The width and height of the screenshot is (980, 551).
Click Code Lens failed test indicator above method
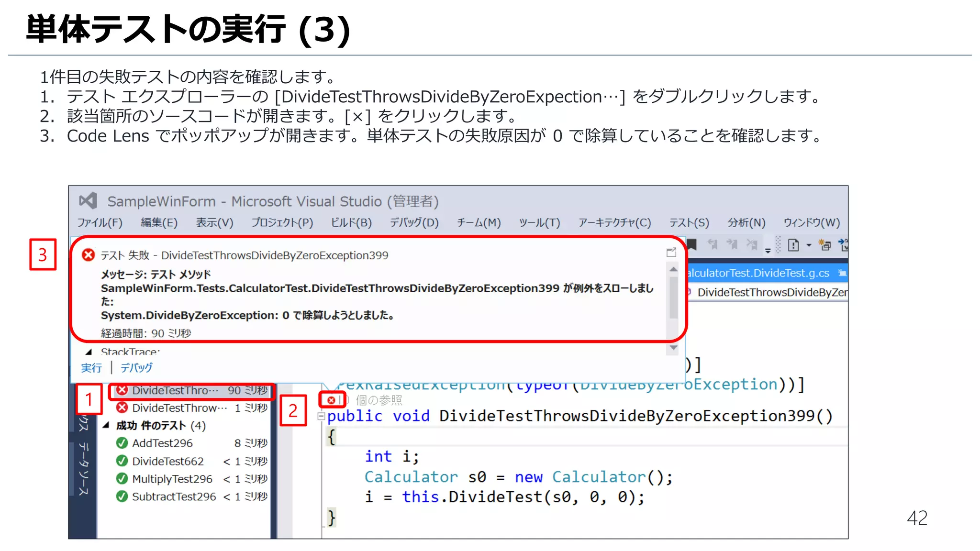(331, 400)
